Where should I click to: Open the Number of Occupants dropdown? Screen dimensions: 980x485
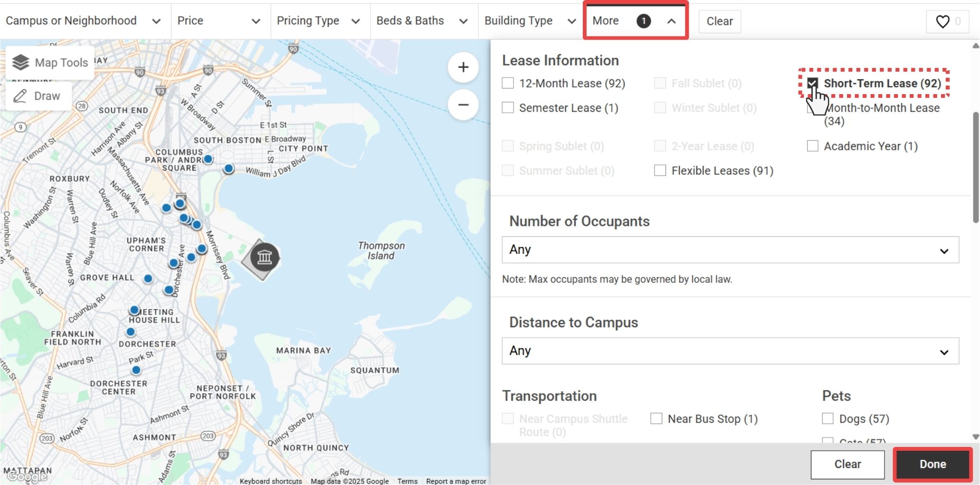[730, 250]
